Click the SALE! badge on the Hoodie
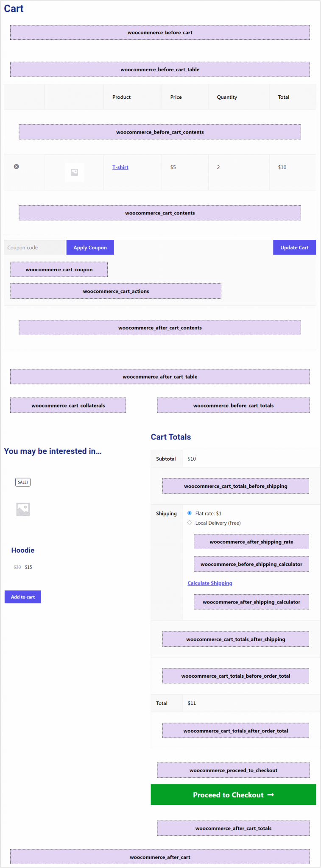 (x=22, y=482)
